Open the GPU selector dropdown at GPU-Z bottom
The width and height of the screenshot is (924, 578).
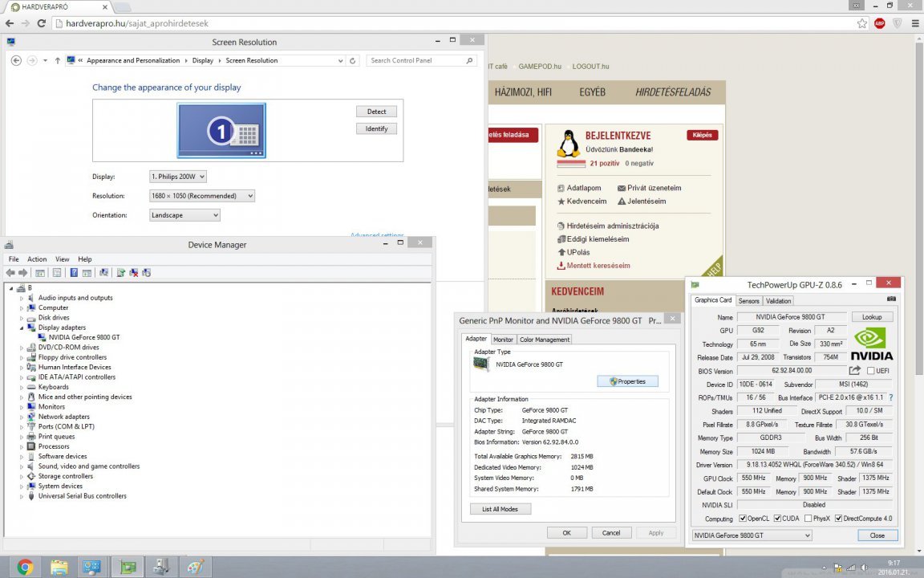click(x=752, y=535)
